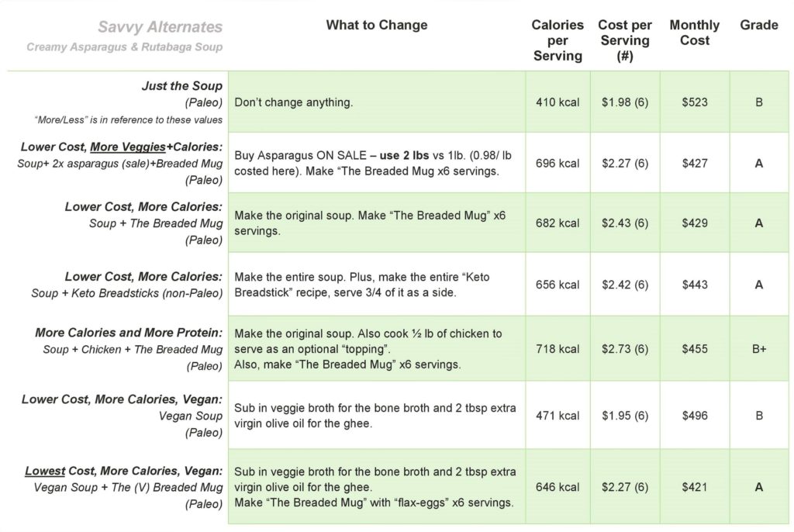Select the 696 kcal calories cell
The image size is (794, 532).
point(557,164)
